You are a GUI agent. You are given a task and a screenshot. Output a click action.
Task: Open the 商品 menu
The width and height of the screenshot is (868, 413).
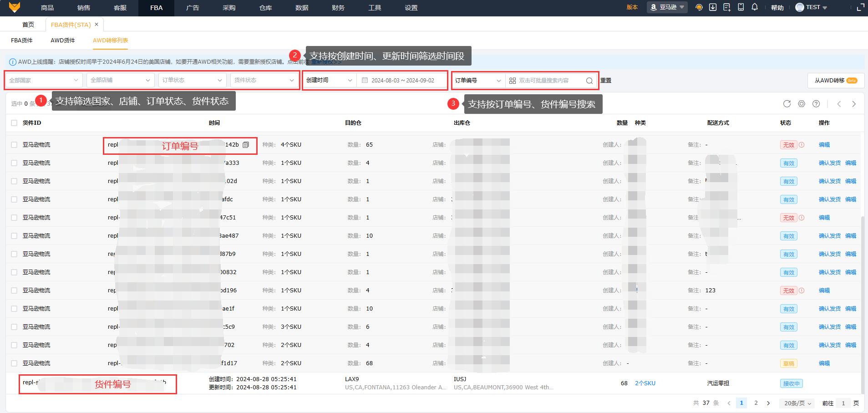[47, 8]
